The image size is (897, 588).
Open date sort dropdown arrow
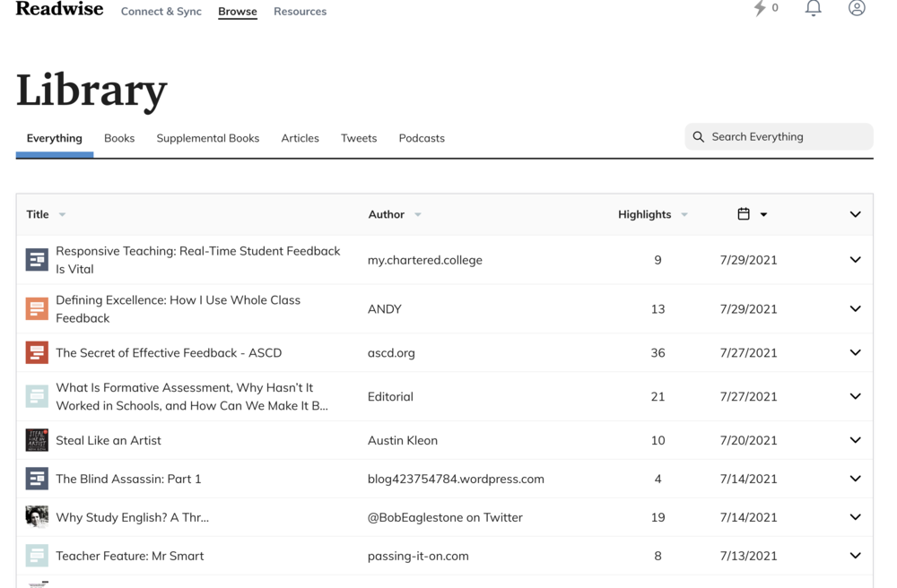[763, 215]
